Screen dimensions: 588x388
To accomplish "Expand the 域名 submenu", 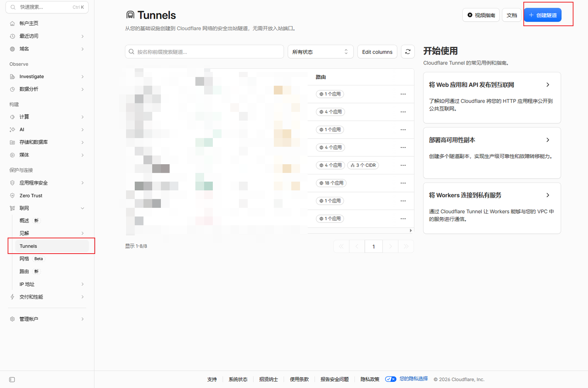I will click(x=82, y=49).
